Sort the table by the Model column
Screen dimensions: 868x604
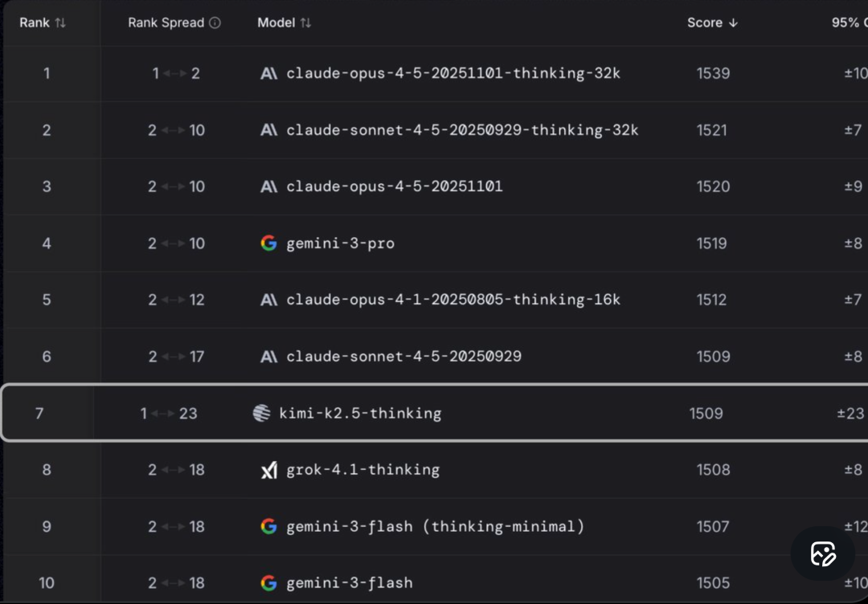click(x=305, y=22)
